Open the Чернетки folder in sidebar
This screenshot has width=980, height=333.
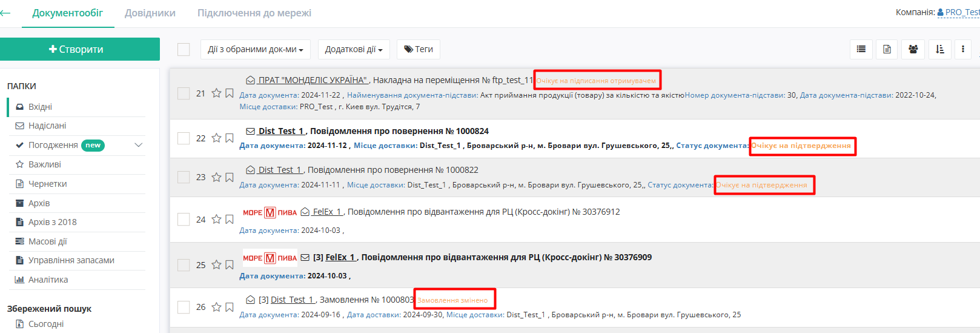click(47, 184)
